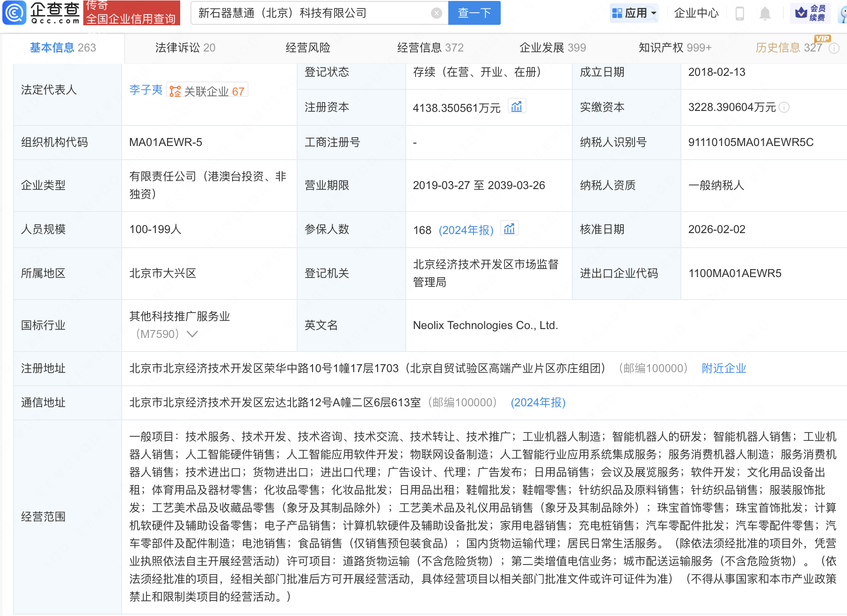Click the info icon beside 历史信息
This screenshot has width=847, height=616.
pos(834,48)
